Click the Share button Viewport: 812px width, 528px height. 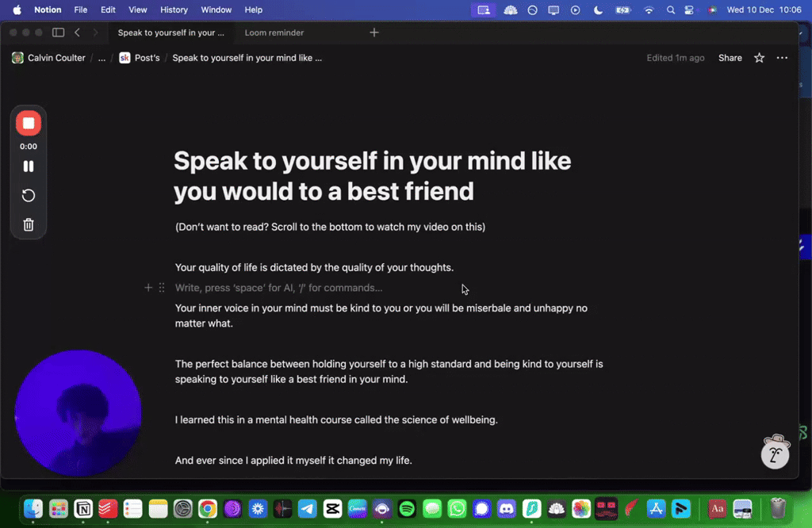pyautogui.click(x=730, y=57)
